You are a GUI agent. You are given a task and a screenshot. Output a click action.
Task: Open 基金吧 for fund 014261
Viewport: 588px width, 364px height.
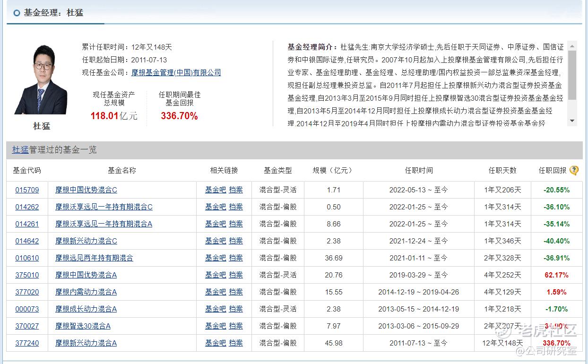click(216, 224)
